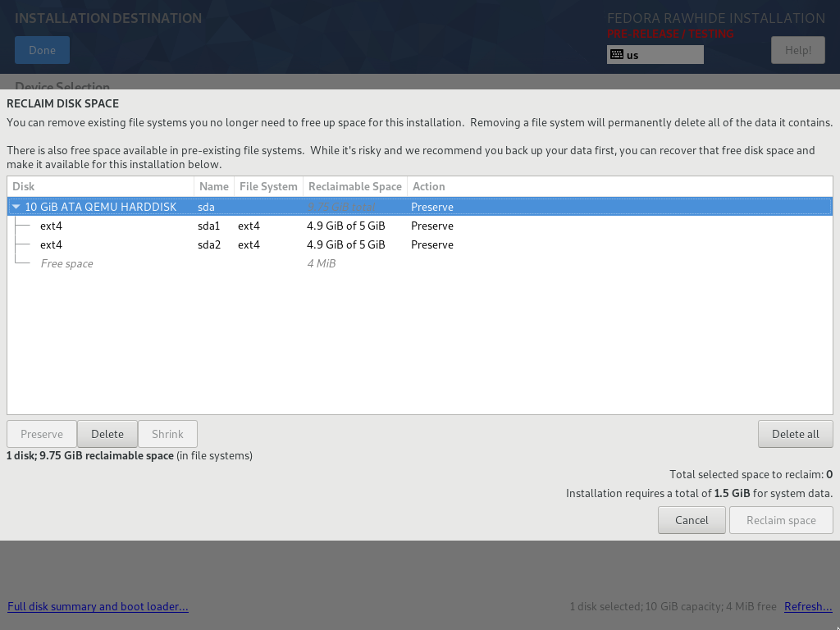
Task: Click the ext4 file system cell for sda1
Action: pyautogui.click(x=249, y=226)
